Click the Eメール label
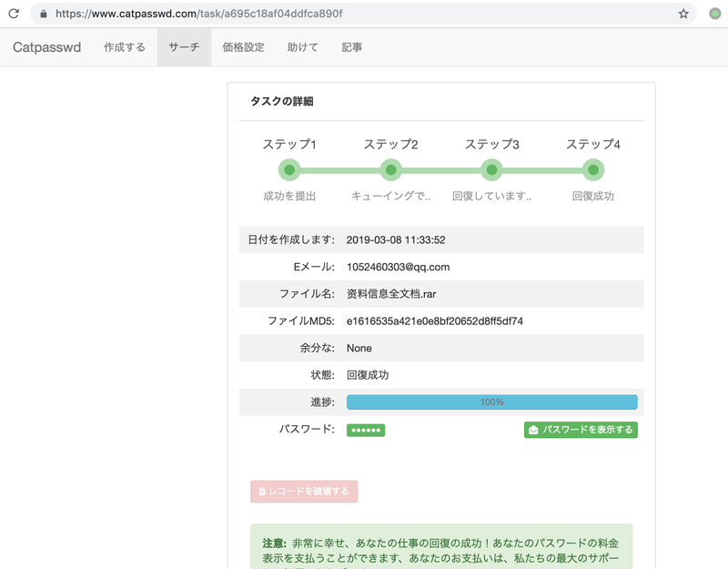728x569 pixels. coord(314,267)
